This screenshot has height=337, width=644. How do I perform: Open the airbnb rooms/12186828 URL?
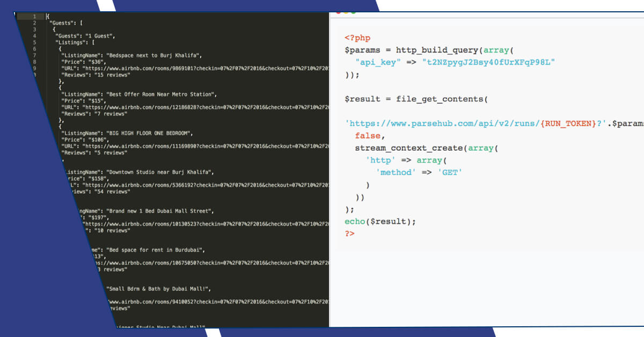(204, 107)
